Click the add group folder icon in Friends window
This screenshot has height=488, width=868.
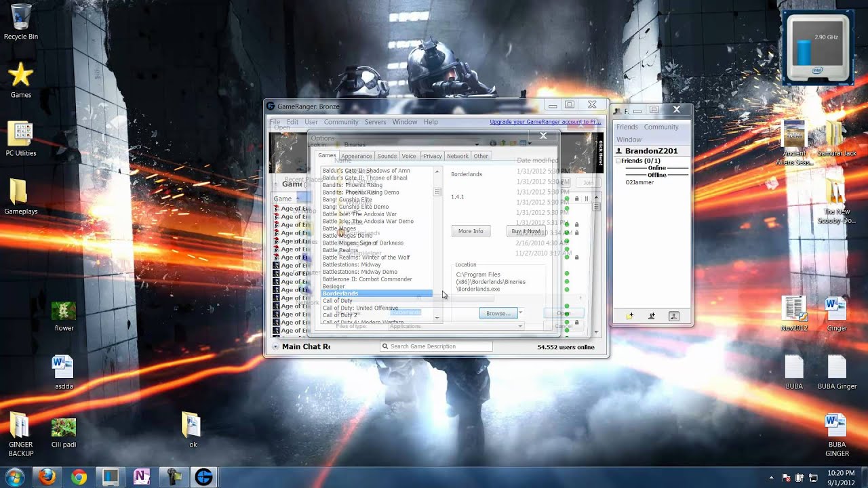tap(629, 316)
